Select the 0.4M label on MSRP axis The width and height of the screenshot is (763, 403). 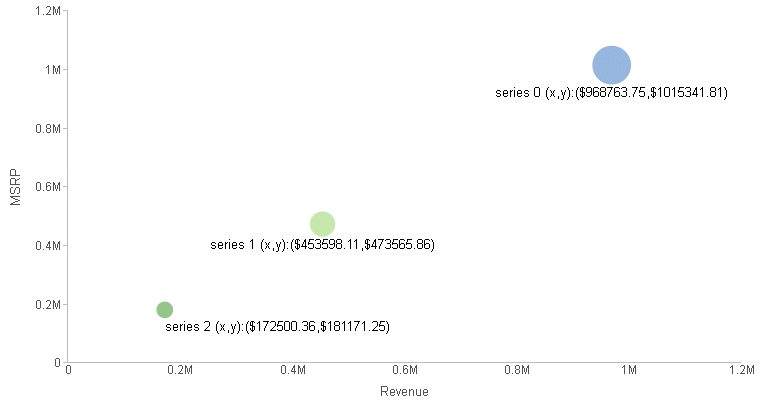(x=48, y=246)
